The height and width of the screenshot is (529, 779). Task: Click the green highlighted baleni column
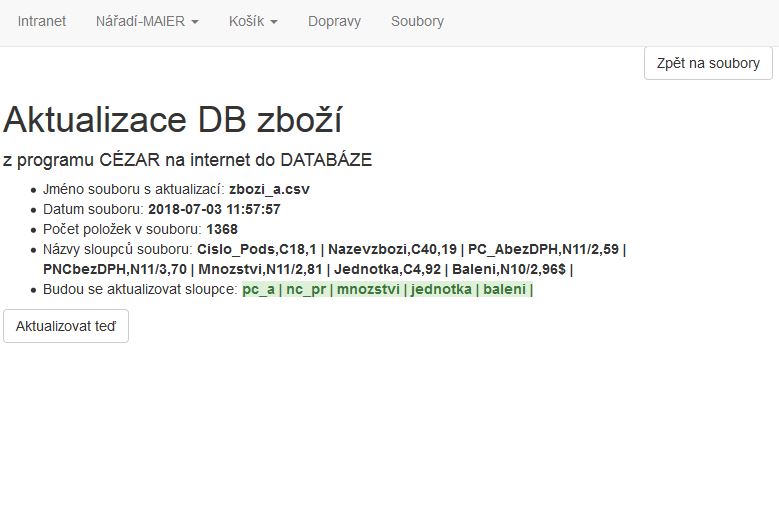505,290
